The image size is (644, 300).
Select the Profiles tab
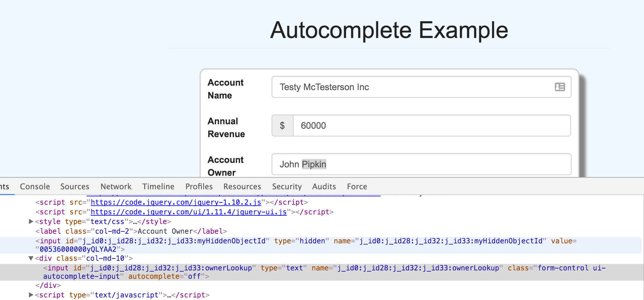199,186
